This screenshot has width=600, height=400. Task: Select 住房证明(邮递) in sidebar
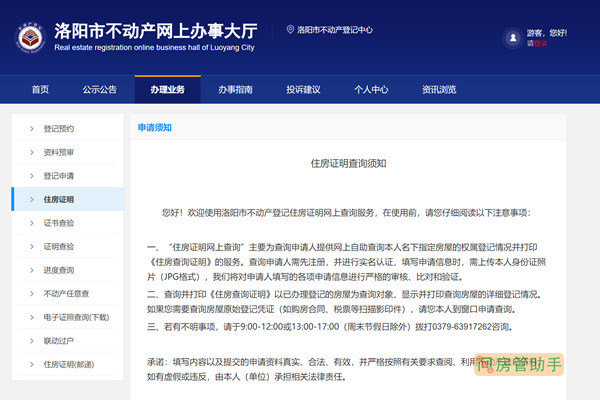[x=69, y=364]
